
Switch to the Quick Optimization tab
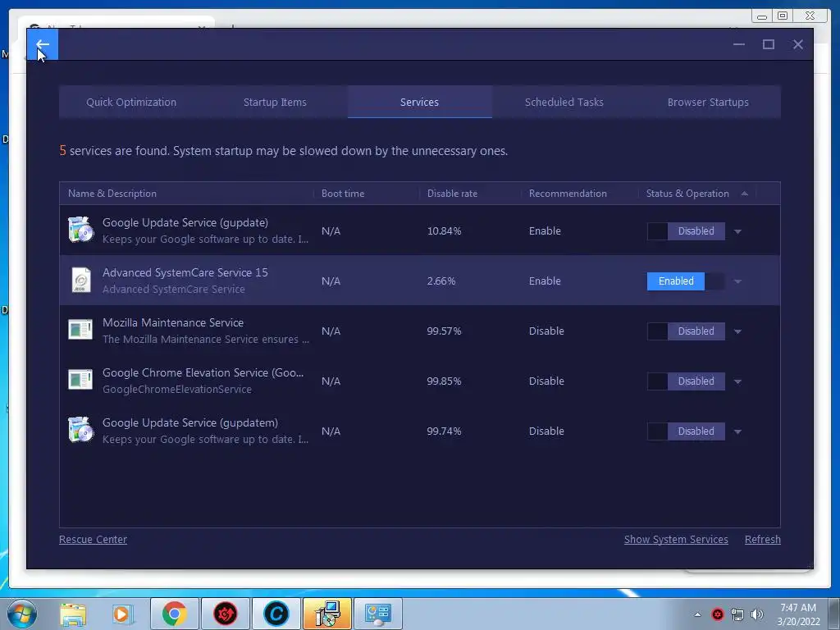tap(131, 102)
